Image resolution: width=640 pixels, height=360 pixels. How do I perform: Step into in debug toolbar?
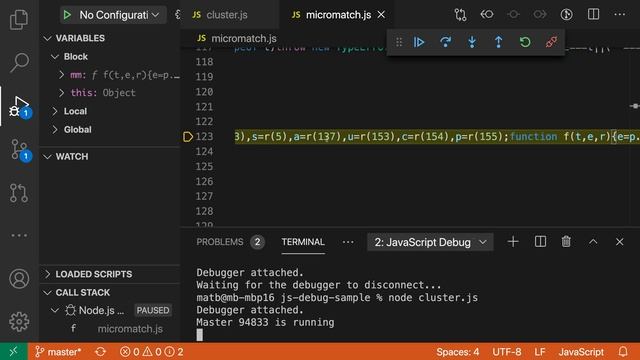coord(472,42)
